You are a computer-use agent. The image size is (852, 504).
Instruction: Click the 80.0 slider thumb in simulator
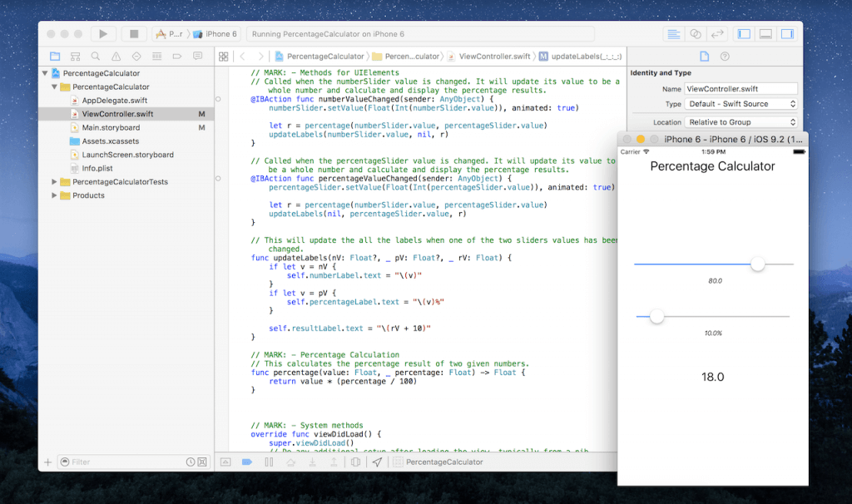click(757, 264)
